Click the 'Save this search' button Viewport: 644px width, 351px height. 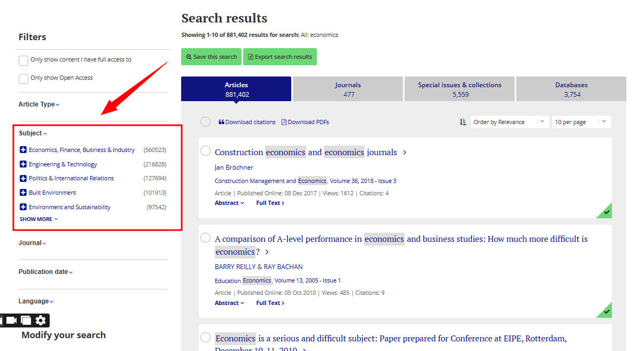pos(211,57)
